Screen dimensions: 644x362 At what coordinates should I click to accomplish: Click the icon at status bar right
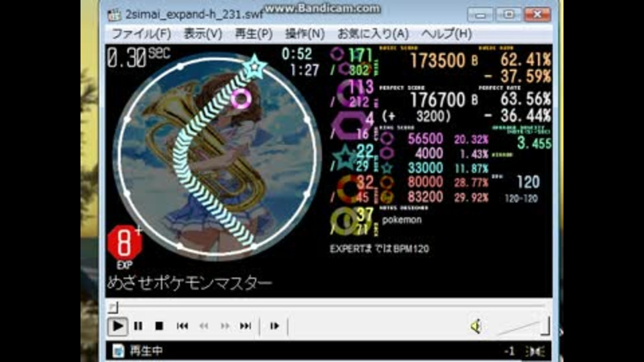click(535, 351)
